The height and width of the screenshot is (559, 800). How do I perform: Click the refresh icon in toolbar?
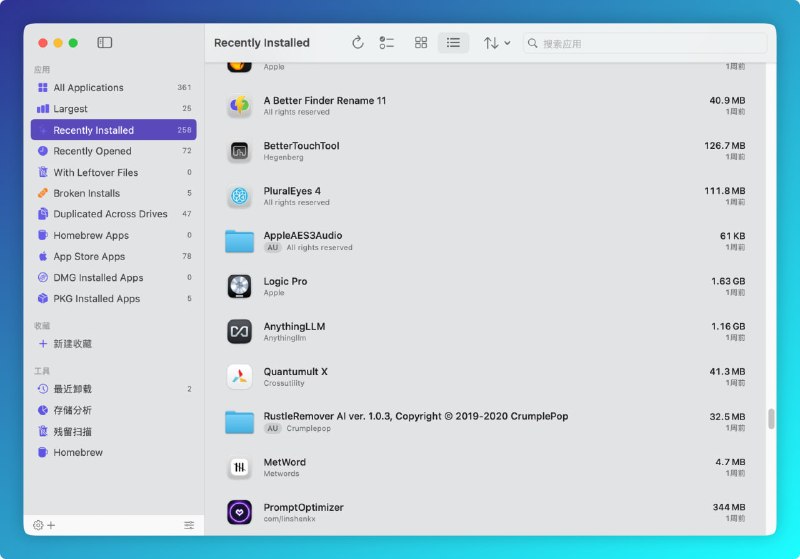tap(358, 42)
